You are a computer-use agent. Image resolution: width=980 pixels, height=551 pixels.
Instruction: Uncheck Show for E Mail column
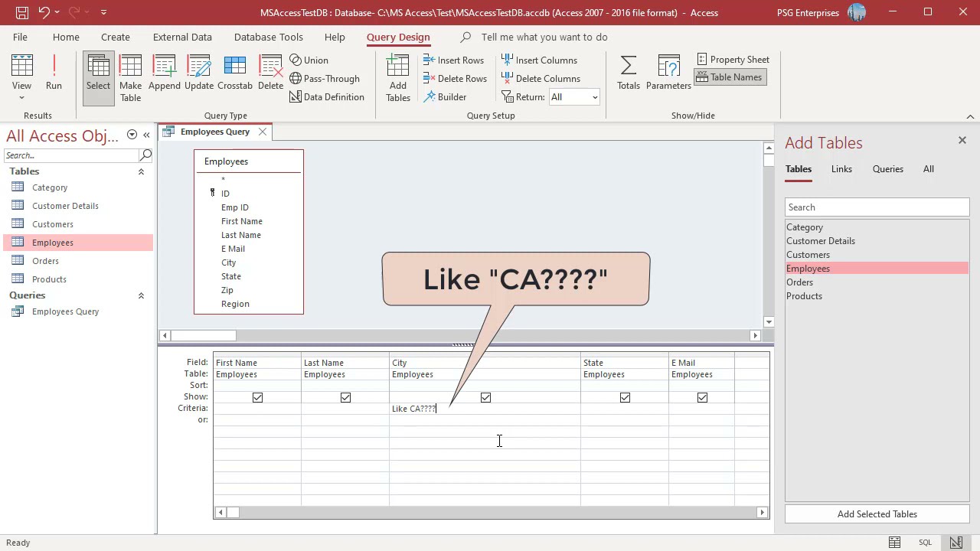702,397
